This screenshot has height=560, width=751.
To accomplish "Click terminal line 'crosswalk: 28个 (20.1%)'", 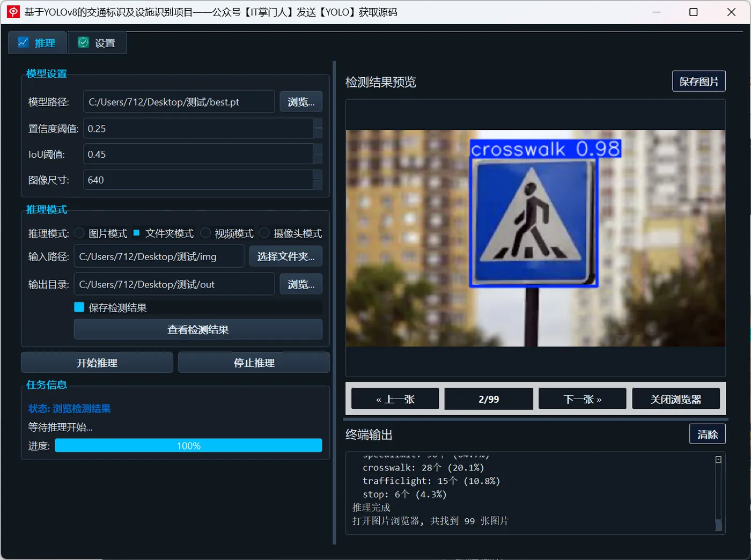I will (423, 468).
